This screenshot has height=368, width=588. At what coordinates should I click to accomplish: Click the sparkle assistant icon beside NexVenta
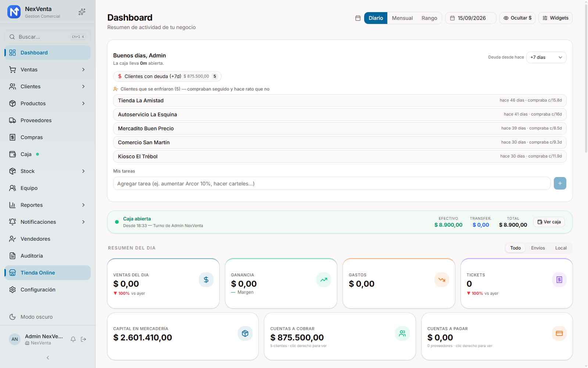[82, 12]
